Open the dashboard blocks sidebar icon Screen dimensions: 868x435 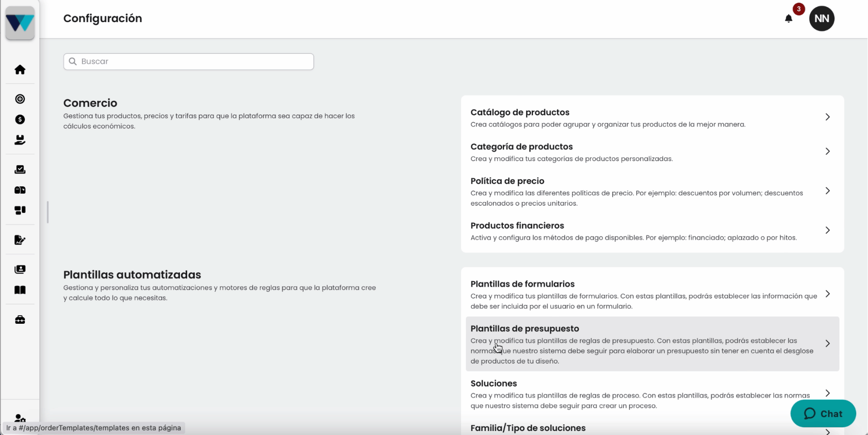(x=20, y=210)
